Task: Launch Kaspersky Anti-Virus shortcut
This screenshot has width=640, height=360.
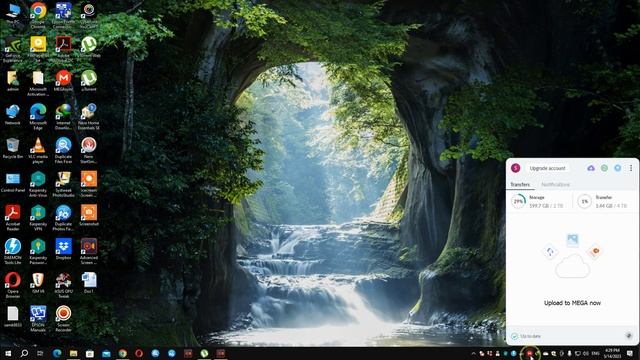Action: click(x=38, y=184)
